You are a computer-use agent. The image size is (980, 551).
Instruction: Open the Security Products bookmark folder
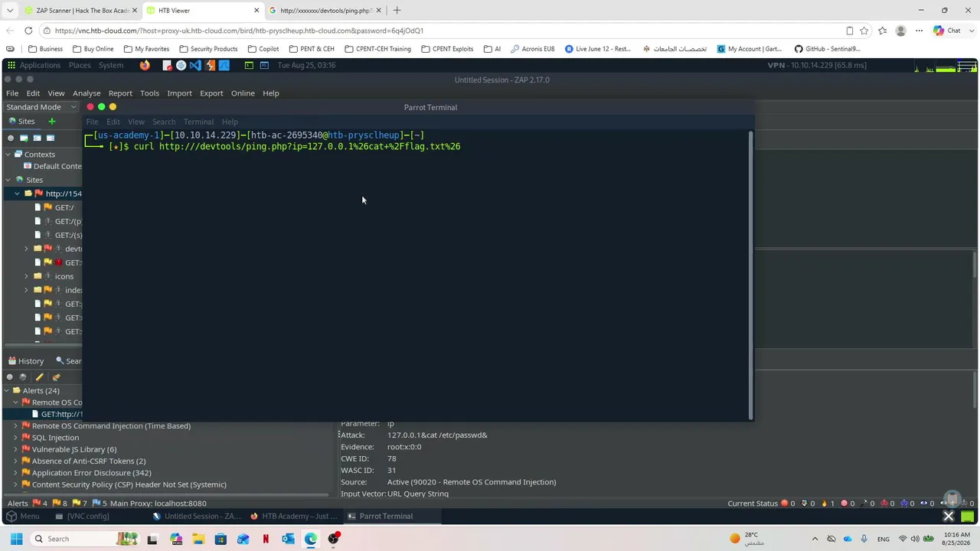point(208,49)
